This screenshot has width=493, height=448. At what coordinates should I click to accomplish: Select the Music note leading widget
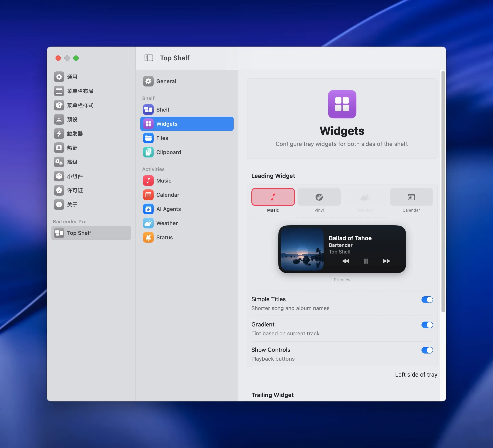click(273, 197)
